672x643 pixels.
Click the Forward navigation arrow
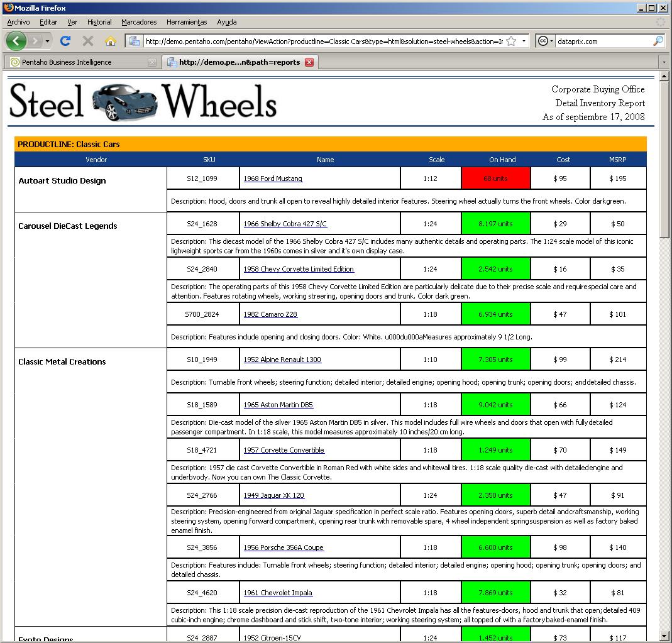(35, 41)
